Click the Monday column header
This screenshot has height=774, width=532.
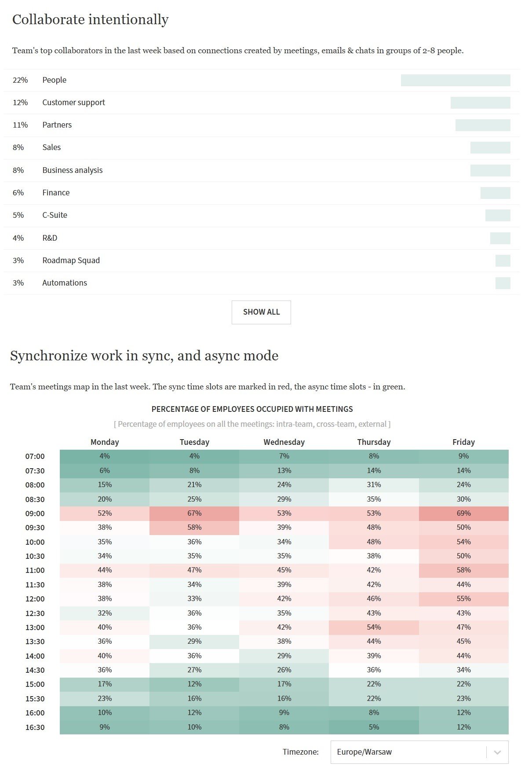[x=105, y=442]
